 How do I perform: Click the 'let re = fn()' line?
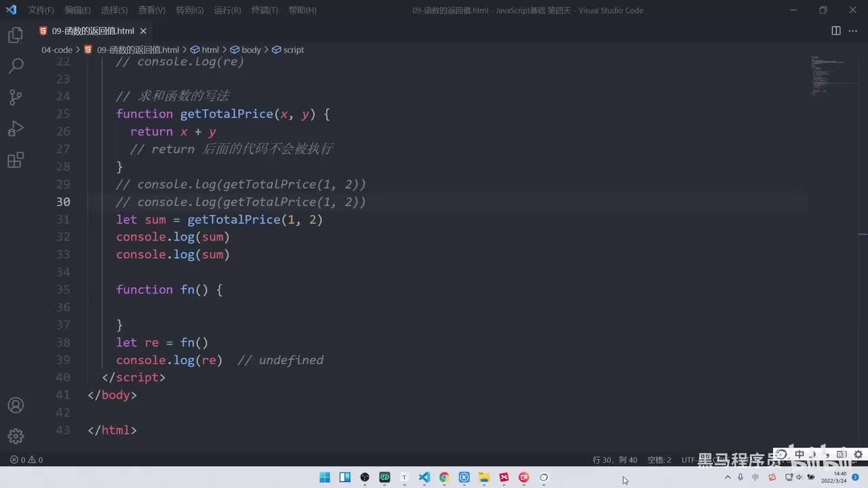coord(162,342)
